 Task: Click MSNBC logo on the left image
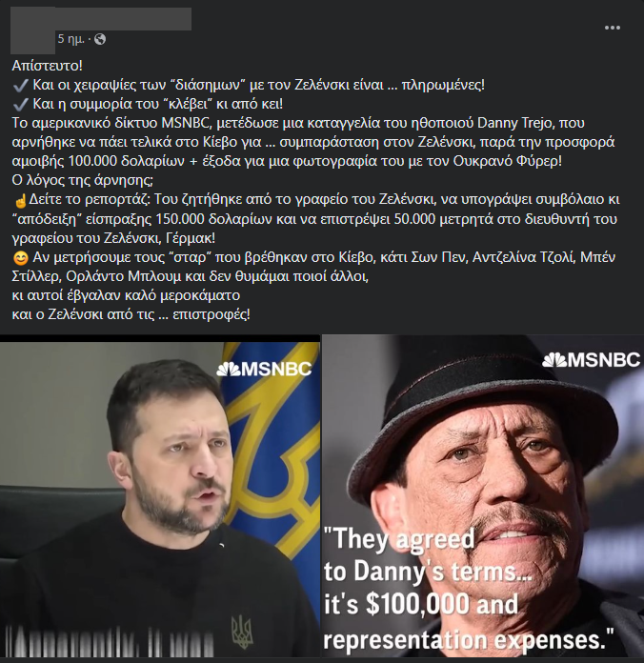[x=264, y=370]
